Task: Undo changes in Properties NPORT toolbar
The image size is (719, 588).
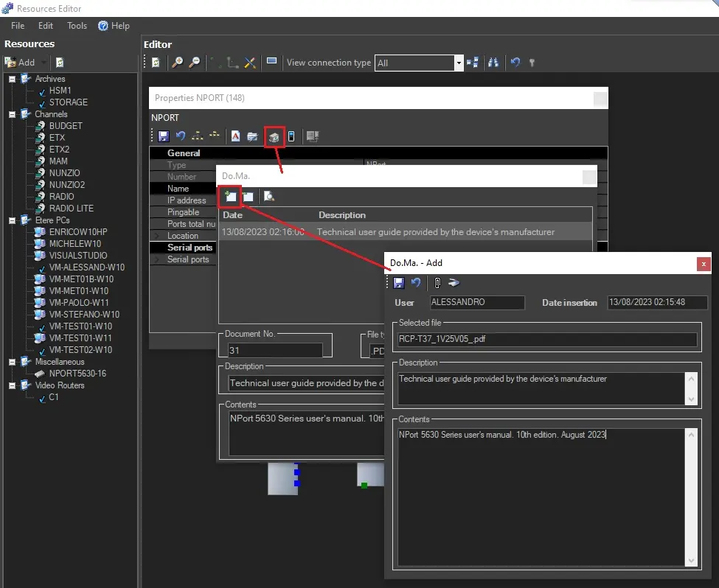Action: click(181, 136)
